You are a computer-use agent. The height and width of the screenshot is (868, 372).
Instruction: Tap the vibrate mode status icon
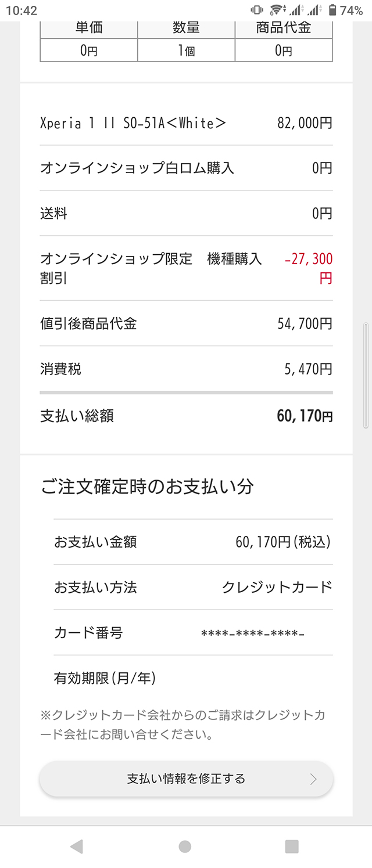point(256,10)
